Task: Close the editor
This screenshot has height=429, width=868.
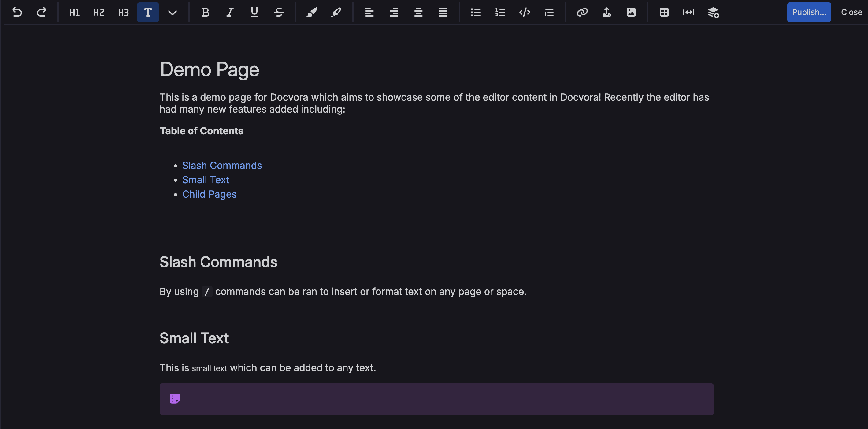Action: pos(851,12)
